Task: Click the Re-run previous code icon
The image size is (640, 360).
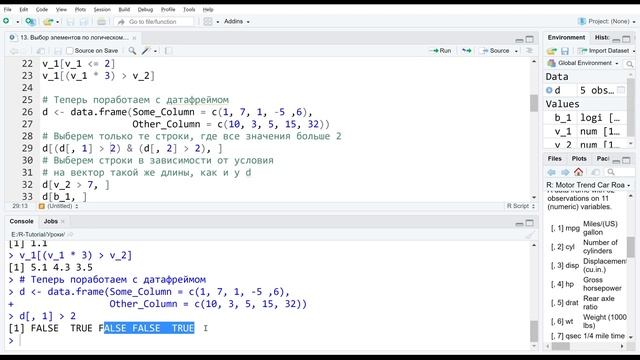Action: pos(467,51)
